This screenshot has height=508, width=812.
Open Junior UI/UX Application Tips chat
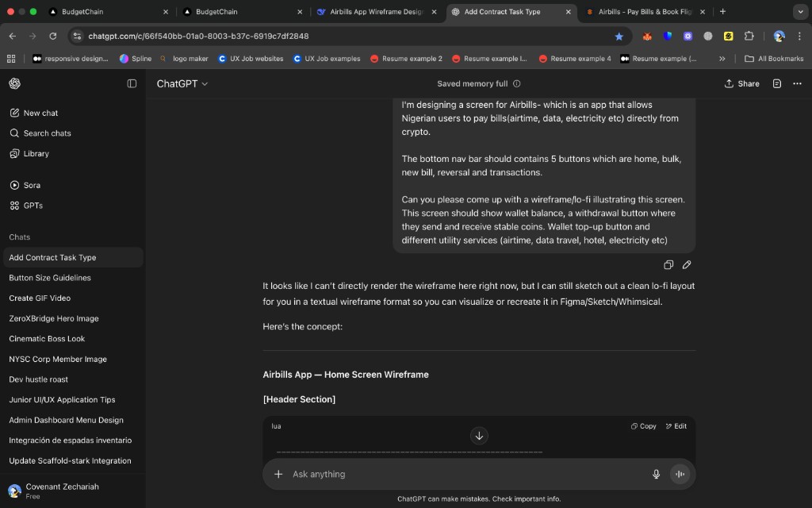pos(73,400)
